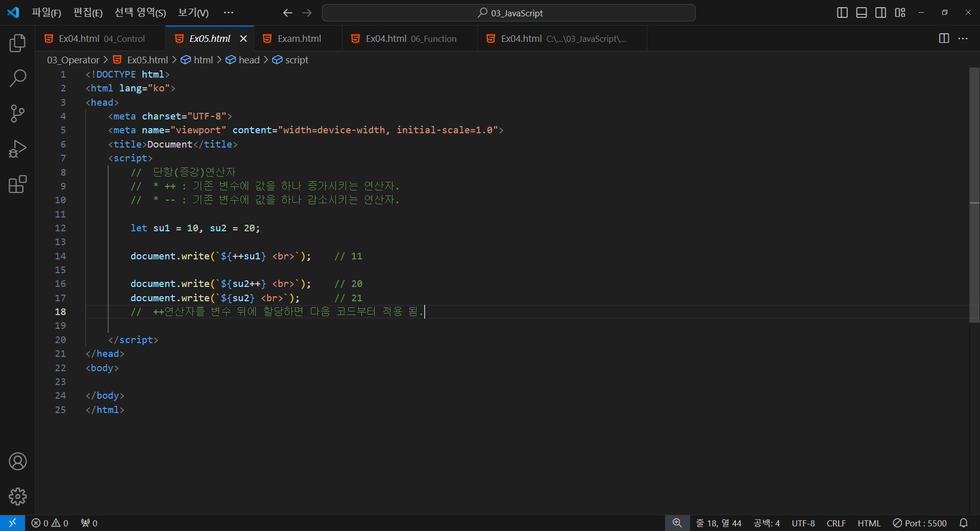Go to line via 줄 18, 열 44

pyautogui.click(x=719, y=523)
